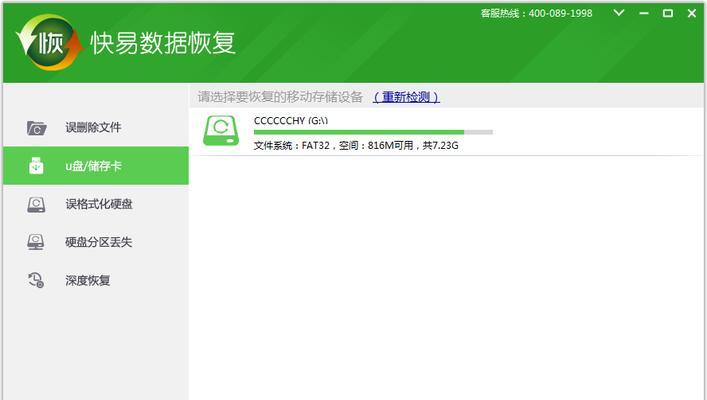Click the 文件系统：FAT32 details text
Viewport: 707px width, 400px height.
coord(356,145)
